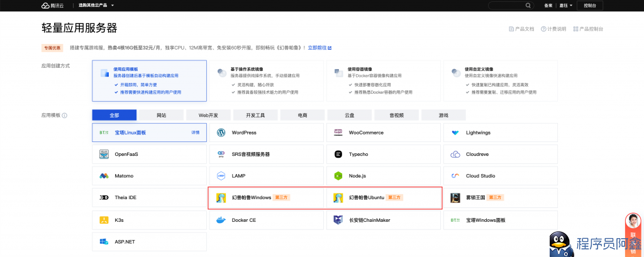Expand the account name dropdown in header
This screenshot has width=644, height=257.
point(565,5)
